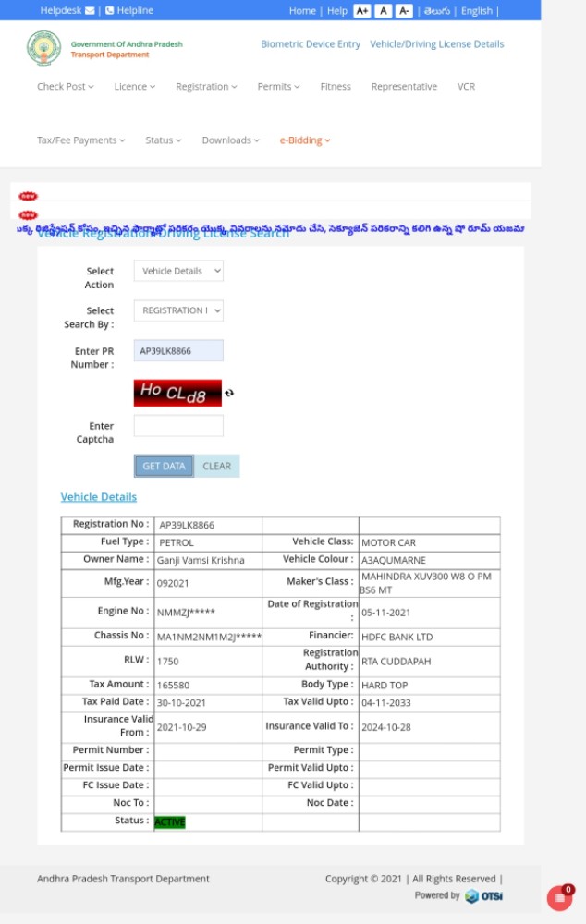Viewport: 586px width, 924px height.
Task: Click the first red new badge
Action: 28,196
